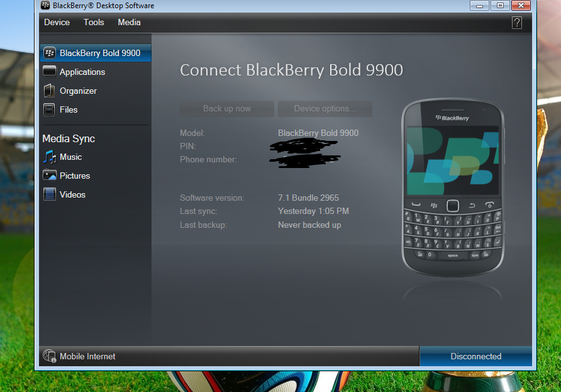Viewport: 561px width, 392px height.
Task: Click the Disconnected status button
Action: (475, 356)
